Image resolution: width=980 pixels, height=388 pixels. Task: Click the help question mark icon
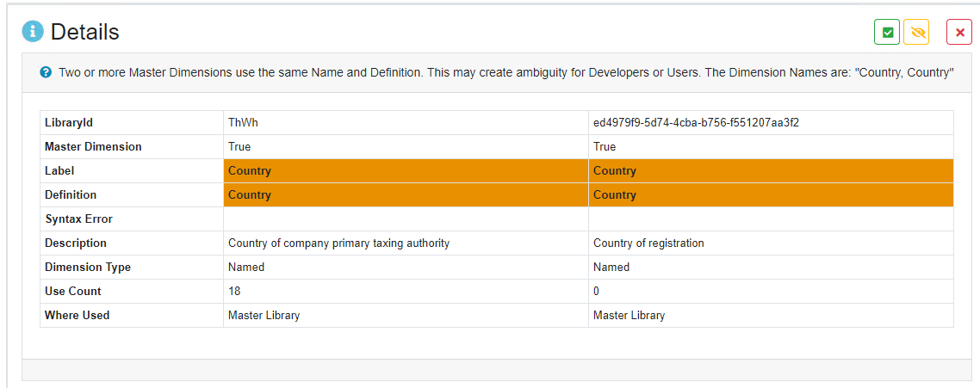[x=47, y=72]
